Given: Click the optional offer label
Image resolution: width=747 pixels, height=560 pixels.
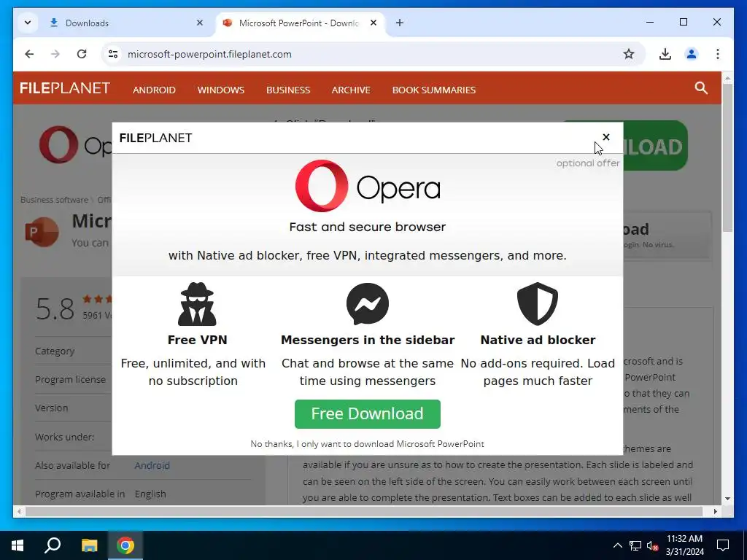Looking at the screenshot, I should pyautogui.click(x=588, y=163).
